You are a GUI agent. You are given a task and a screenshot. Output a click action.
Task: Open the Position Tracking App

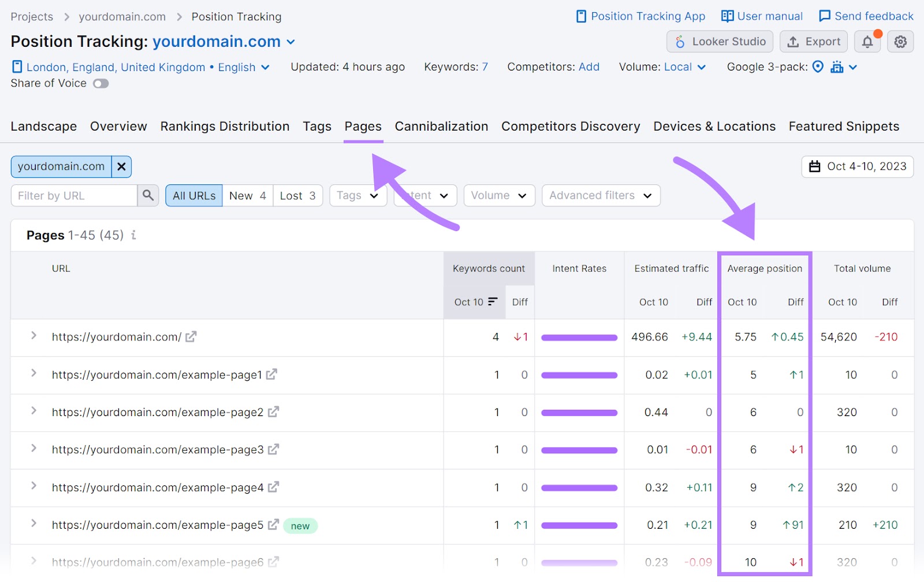(640, 16)
